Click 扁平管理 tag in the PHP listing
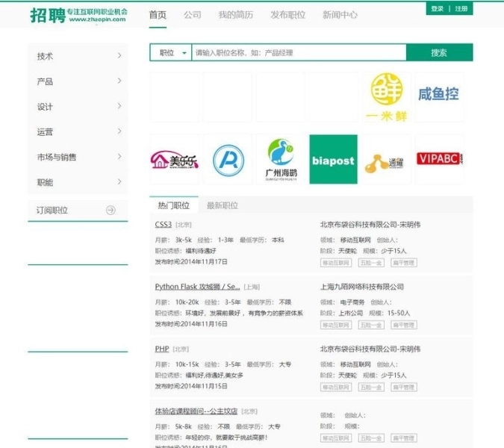 (404, 388)
